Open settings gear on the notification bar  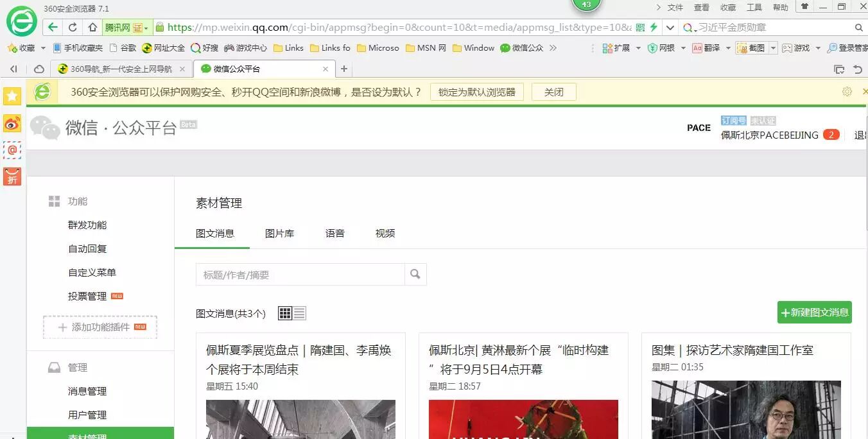[847, 92]
